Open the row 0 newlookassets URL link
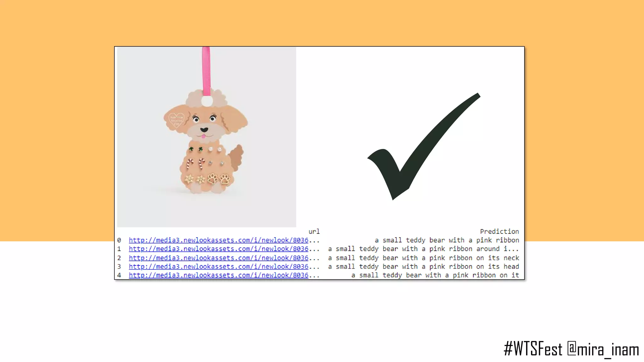Viewport: 644px width, 362px height. coord(218,240)
